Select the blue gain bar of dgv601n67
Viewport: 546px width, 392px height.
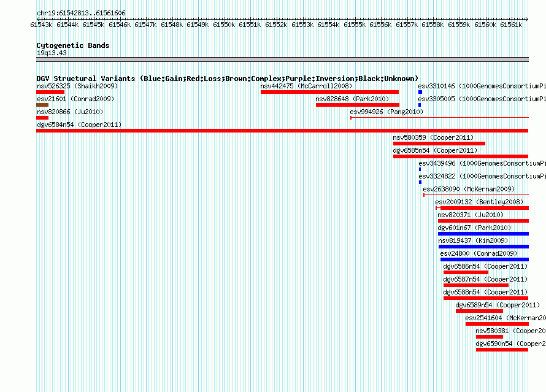click(x=483, y=234)
